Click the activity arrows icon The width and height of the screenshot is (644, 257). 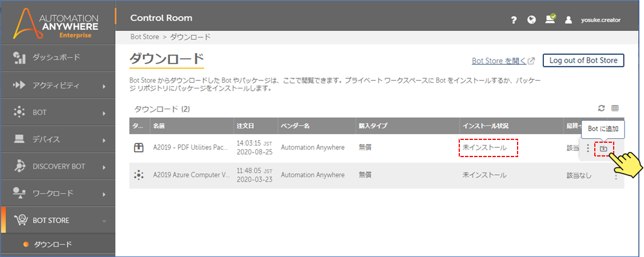[x=19, y=86]
